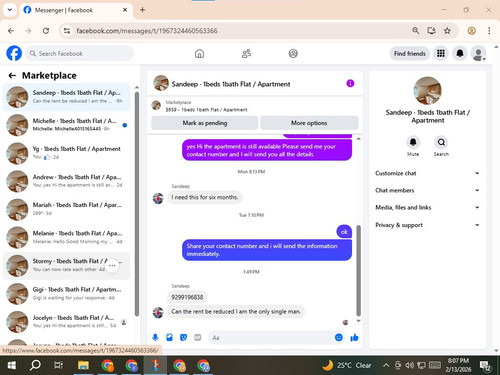
Task: Click Sandeep's avatar beside last message
Action: (x=158, y=312)
